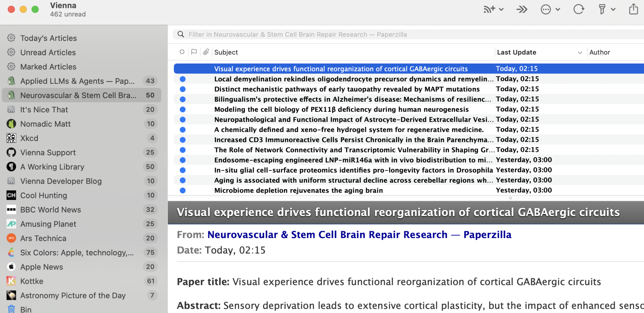Toggle unread dot for Bilingualism's protective effects article
Screen dimensions: 644x313
(x=183, y=99)
